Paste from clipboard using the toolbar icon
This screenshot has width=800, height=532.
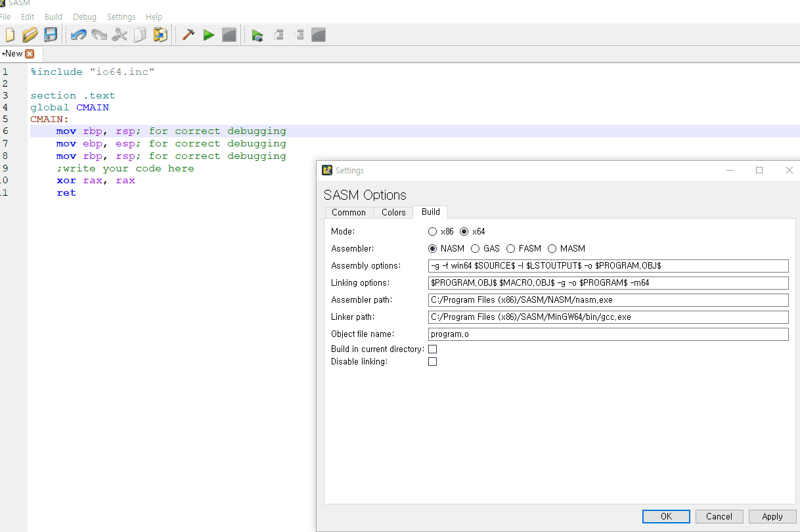(160, 35)
